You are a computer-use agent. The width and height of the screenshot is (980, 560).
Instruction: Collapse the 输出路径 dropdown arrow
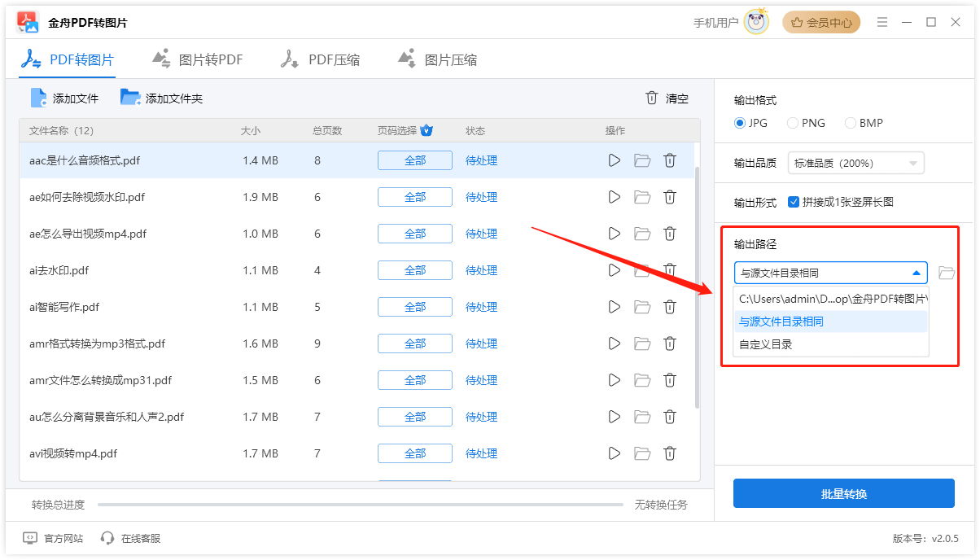pos(916,272)
